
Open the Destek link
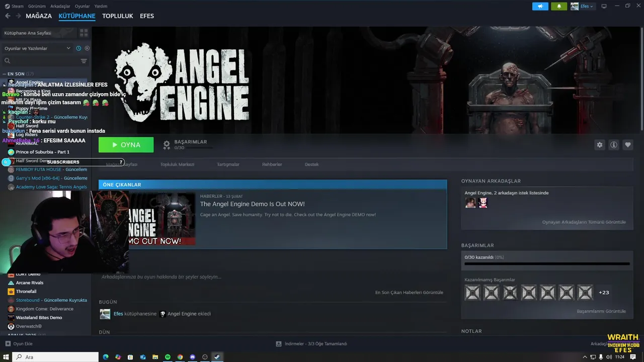[311, 164]
